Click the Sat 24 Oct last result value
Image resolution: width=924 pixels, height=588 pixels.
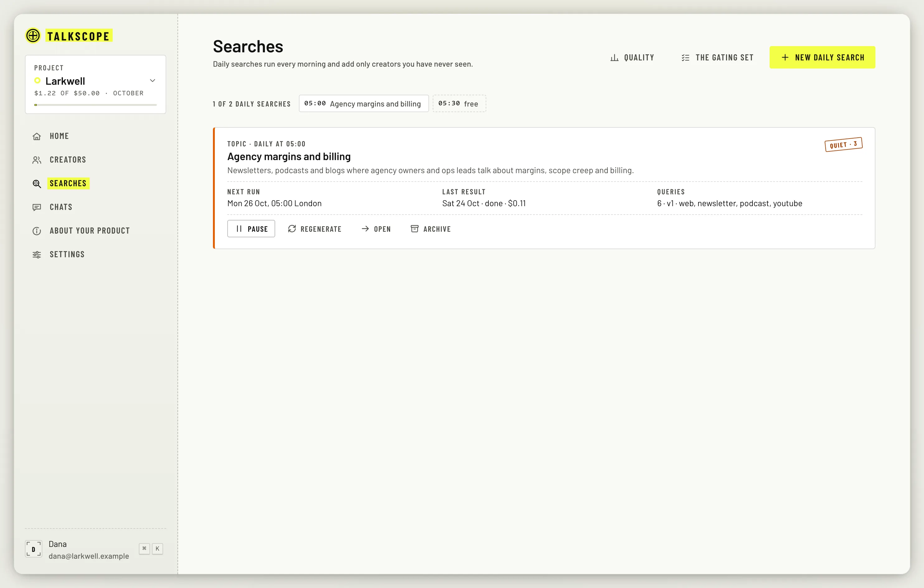(484, 203)
